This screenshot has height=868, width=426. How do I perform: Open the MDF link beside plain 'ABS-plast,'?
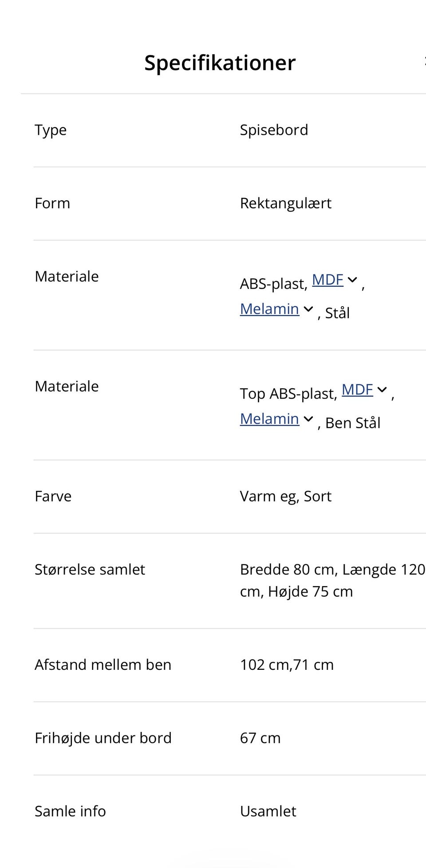(x=327, y=280)
